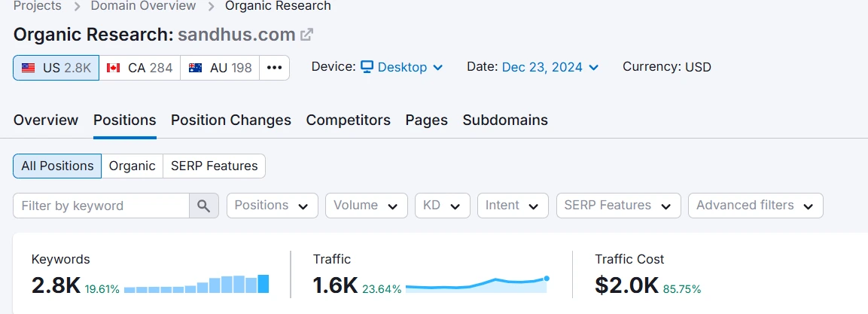The image size is (868, 314).
Task: Click the Currency: USD label
Action: tap(667, 67)
